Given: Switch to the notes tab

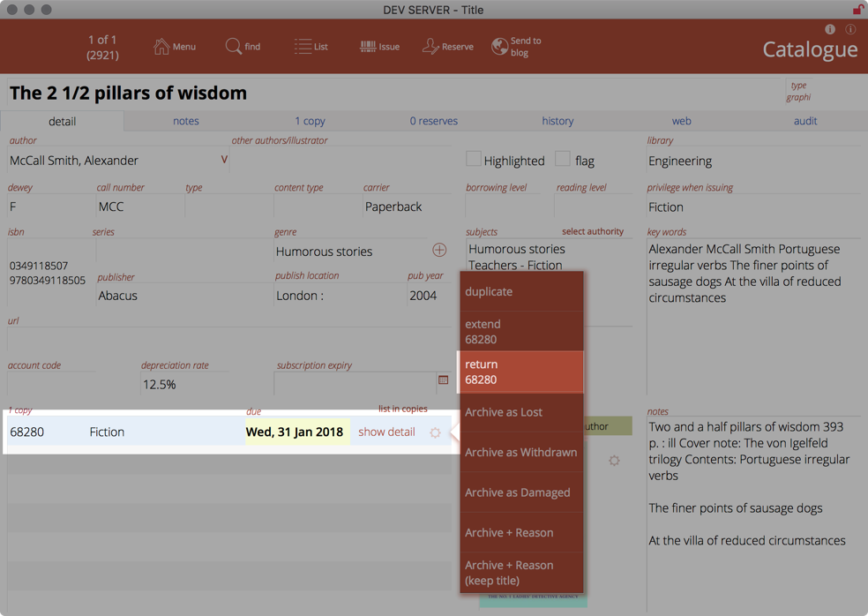Looking at the screenshot, I should (x=185, y=121).
